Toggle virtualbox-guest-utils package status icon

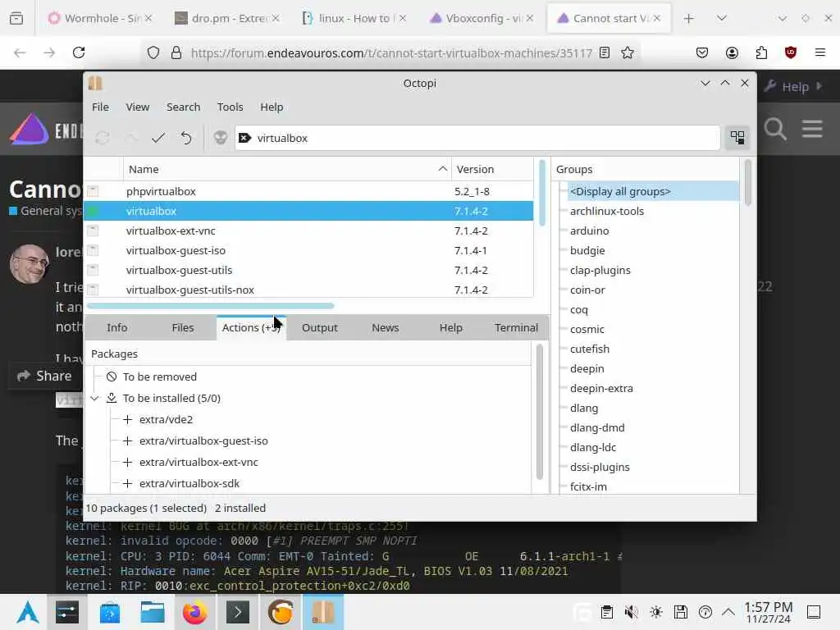pyautogui.click(x=93, y=270)
